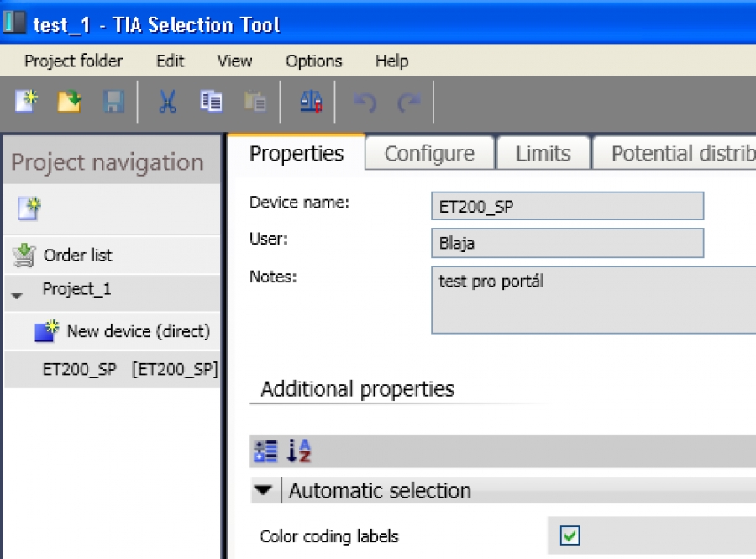Switch to the Configure tab
This screenshot has width=756, height=559.
click(429, 153)
